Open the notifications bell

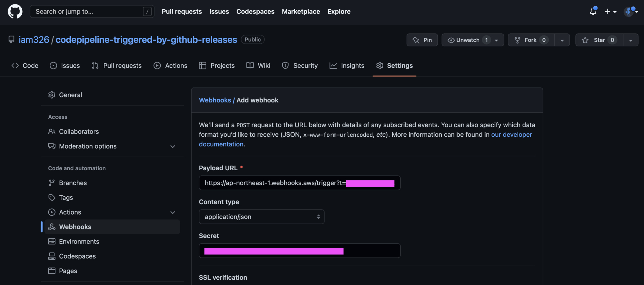tap(594, 12)
